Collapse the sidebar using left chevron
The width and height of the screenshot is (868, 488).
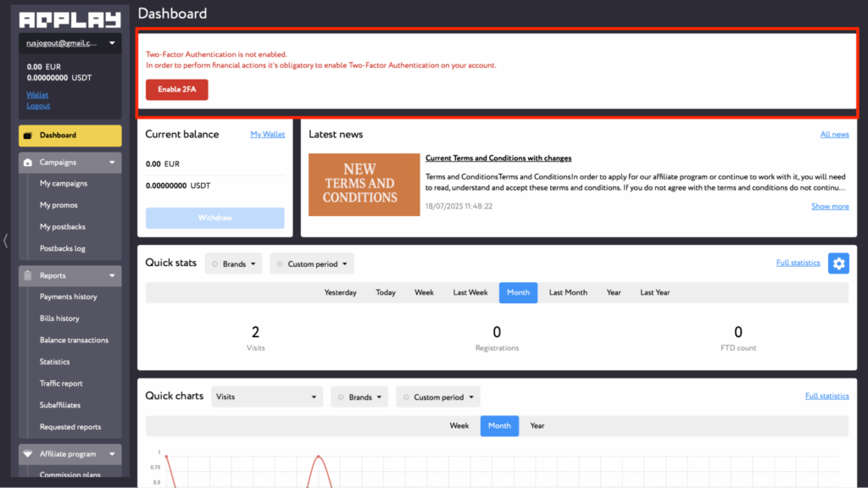click(6, 241)
